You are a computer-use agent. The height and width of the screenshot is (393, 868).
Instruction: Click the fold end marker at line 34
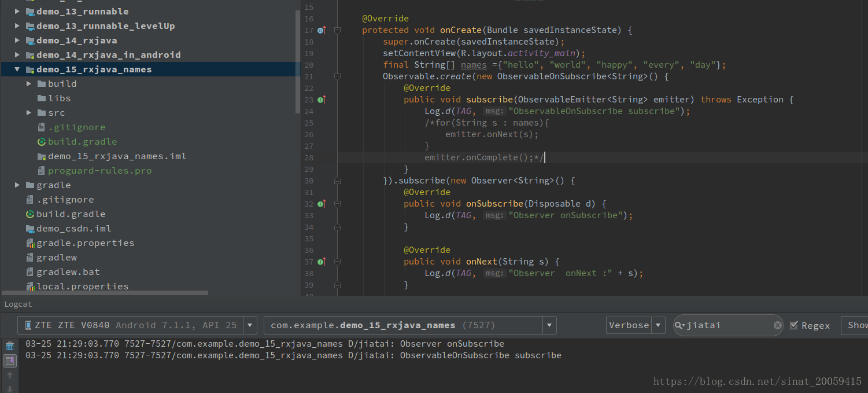point(338,227)
